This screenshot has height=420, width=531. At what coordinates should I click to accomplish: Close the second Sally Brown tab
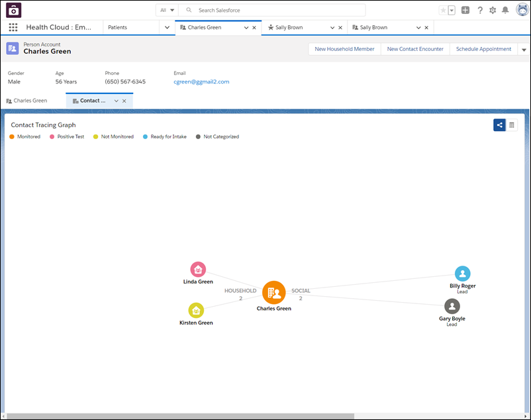point(426,28)
